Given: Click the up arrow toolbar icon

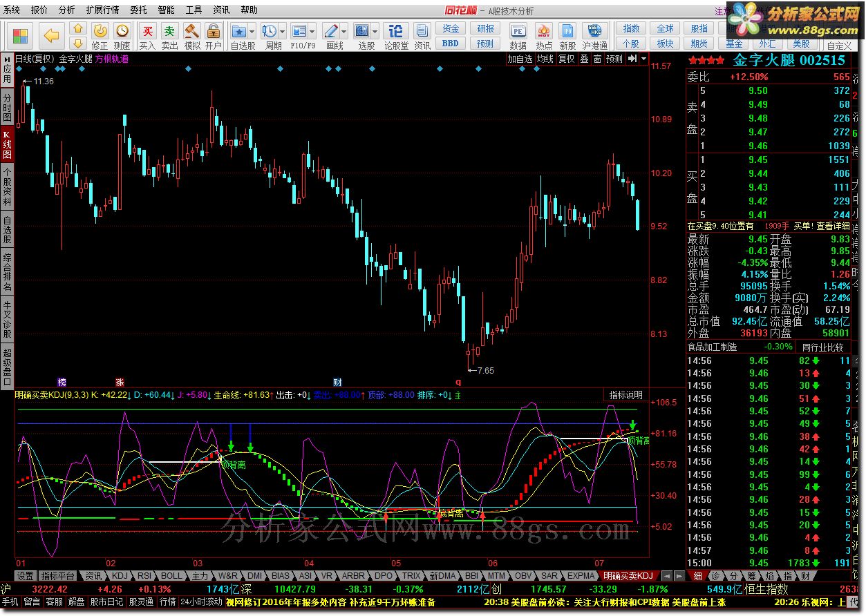Looking at the screenshot, I should click(x=78, y=30).
